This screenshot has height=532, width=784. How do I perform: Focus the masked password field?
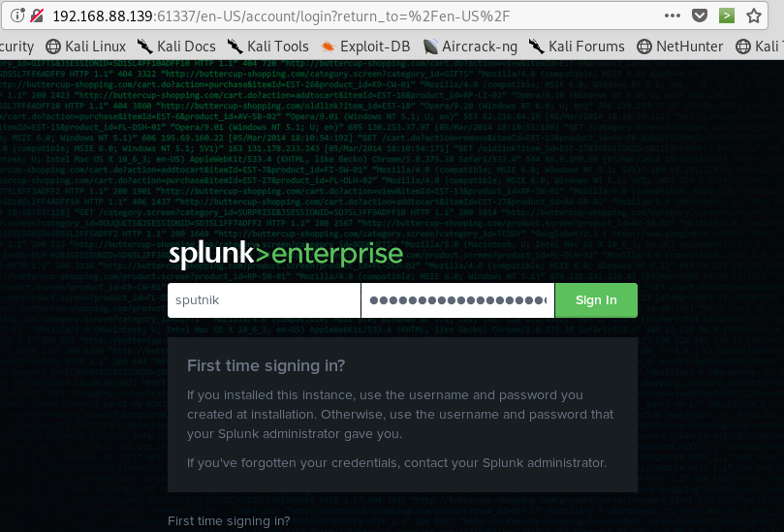point(457,300)
